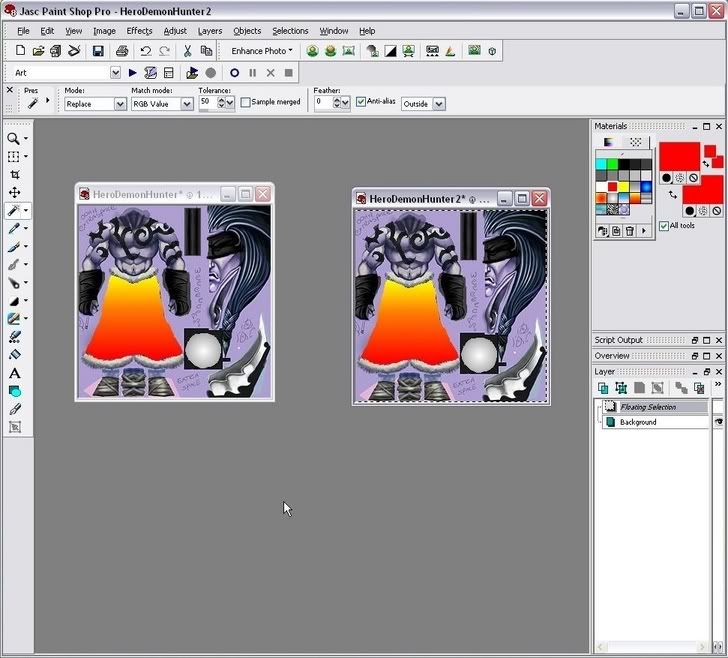The height and width of the screenshot is (658, 728).
Task: Open the Outside anti-alias dropdown
Action: coord(439,104)
